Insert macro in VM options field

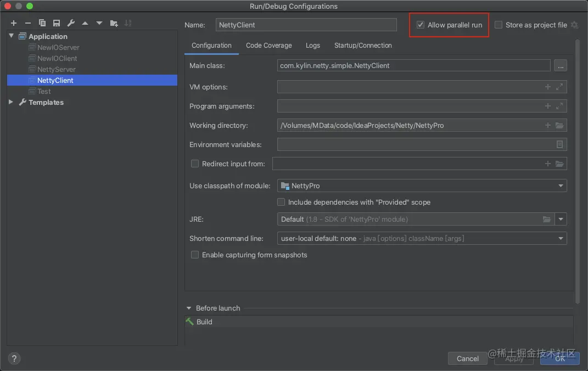(548, 87)
